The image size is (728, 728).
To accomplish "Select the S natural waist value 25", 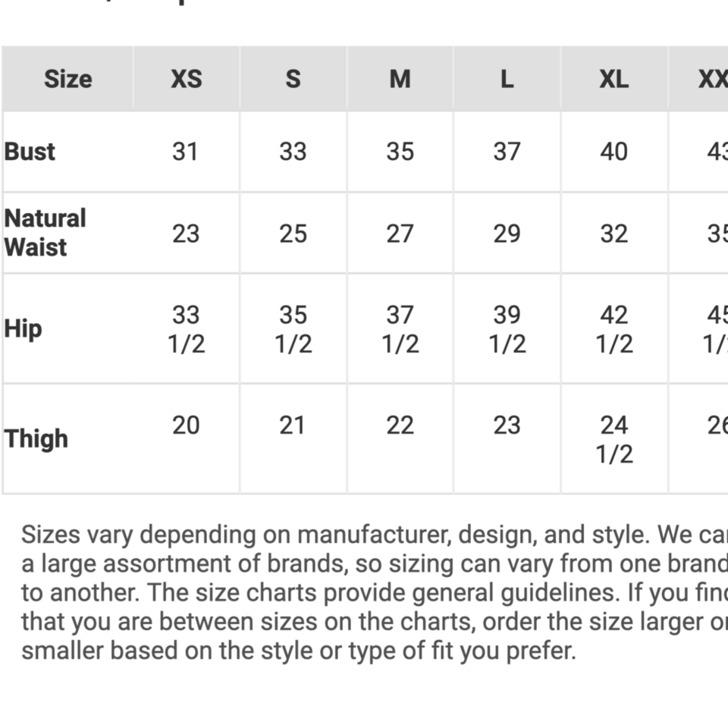I will [x=293, y=234].
